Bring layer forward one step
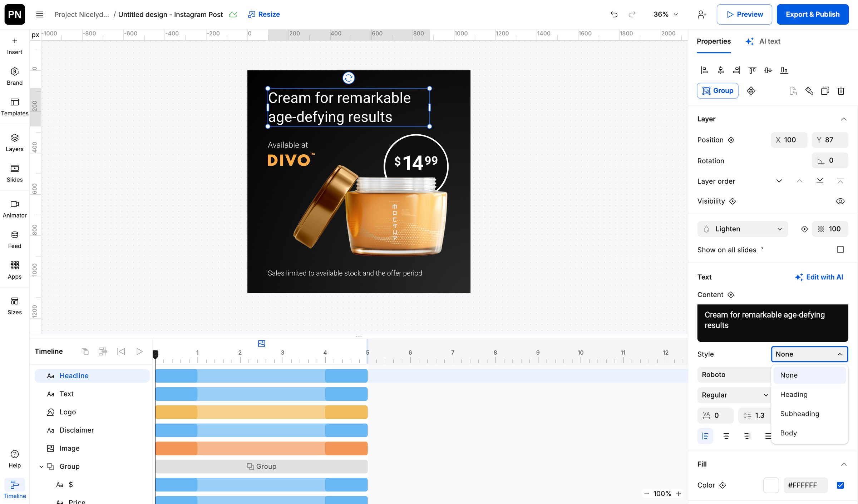 tap(799, 181)
